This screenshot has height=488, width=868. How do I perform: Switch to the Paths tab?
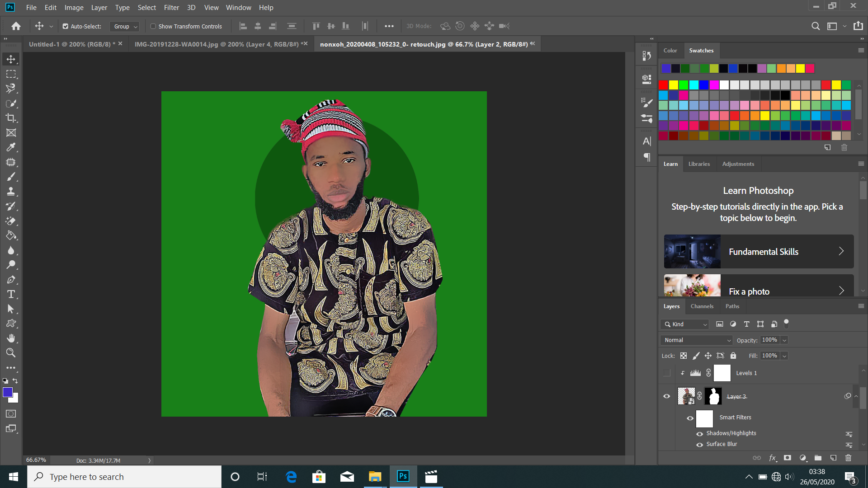click(x=732, y=306)
